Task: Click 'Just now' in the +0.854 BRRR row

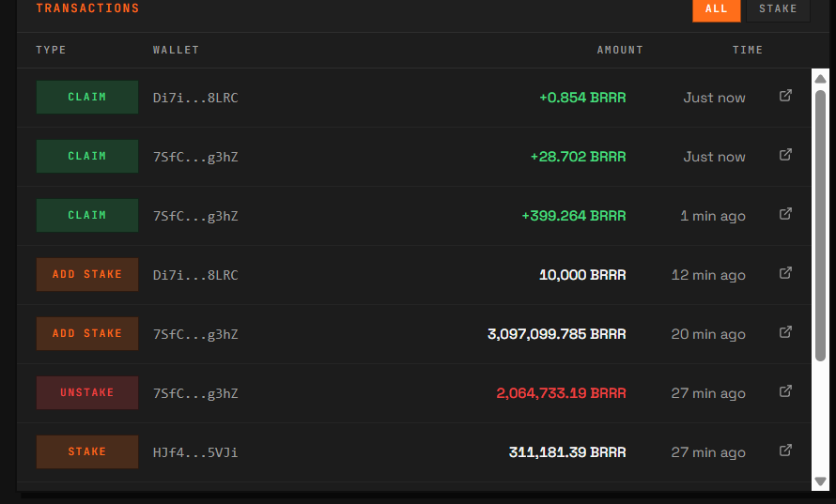Action: [x=715, y=98]
